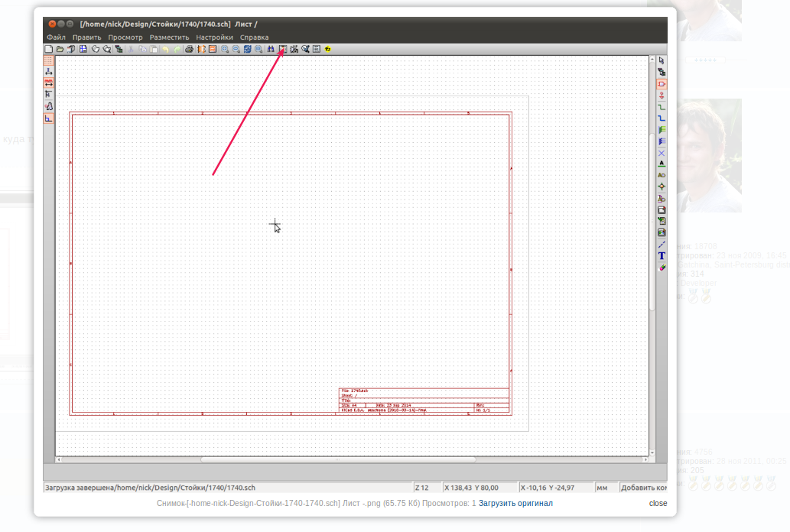Image resolution: width=790 pixels, height=532 pixels.
Task: Click the run CvPcb footprint icon
Action: 317,49
